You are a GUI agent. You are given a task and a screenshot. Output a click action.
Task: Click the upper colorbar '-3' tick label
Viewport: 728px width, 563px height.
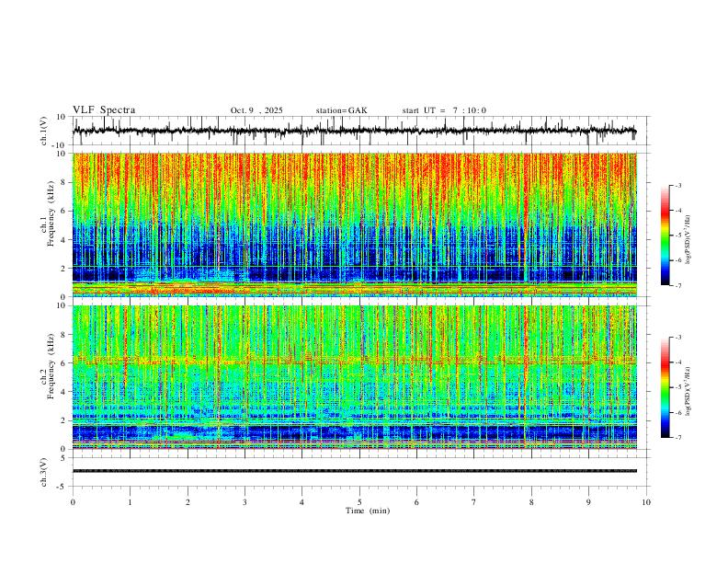pos(678,185)
